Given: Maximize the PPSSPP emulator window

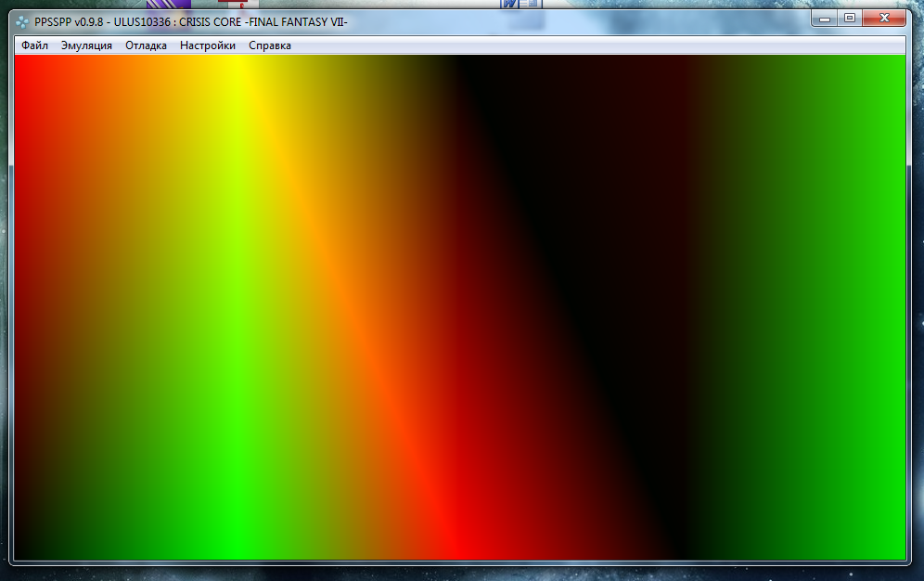Looking at the screenshot, I should [849, 18].
